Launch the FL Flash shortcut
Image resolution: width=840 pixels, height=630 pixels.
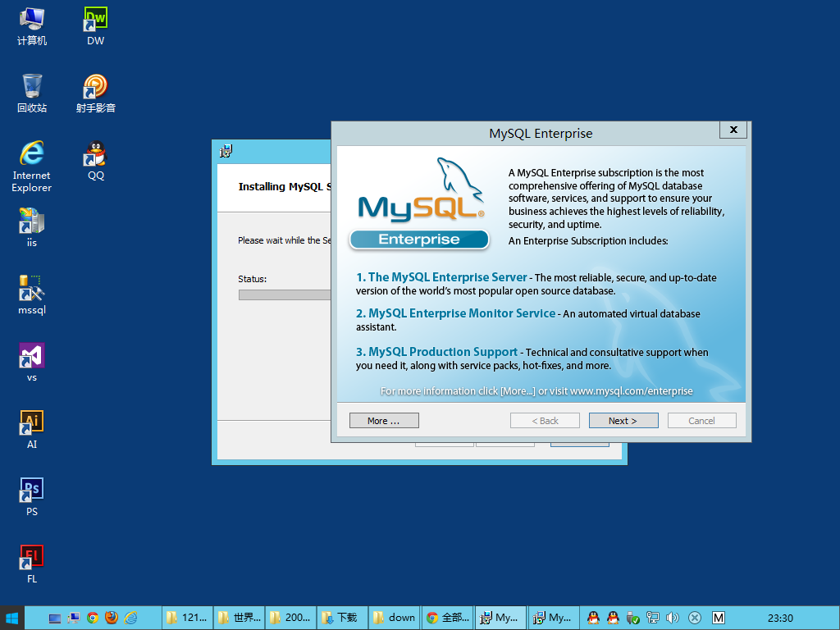pos(32,564)
